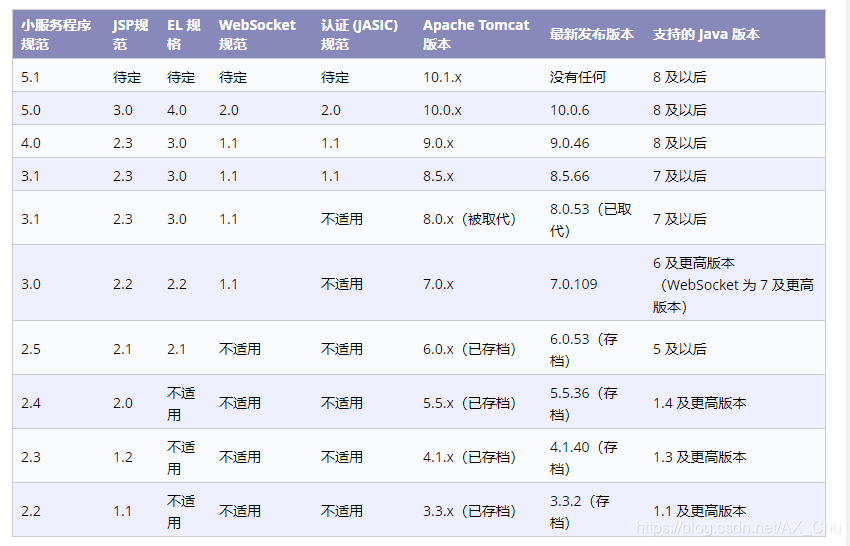Select the '3.3.x（已存档）' cell
The height and width of the screenshot is (546, 850).
pos(469,511)
